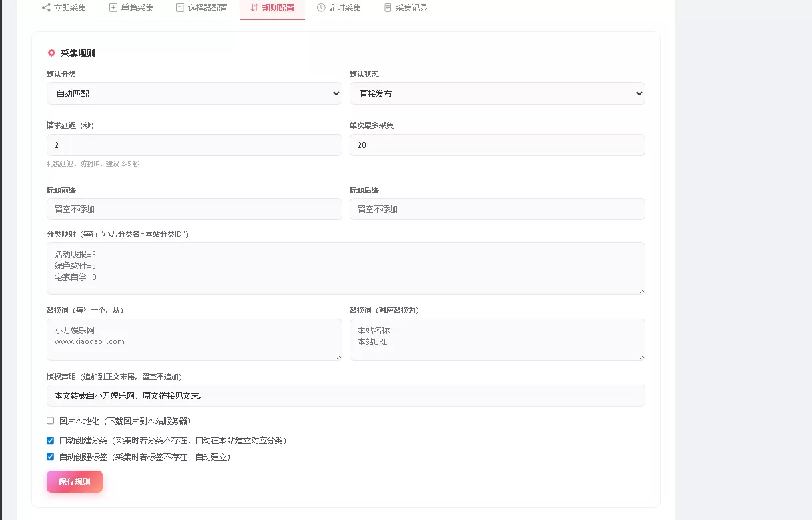Click the gear icon next to 采集规则 heading
The width and height of the screenshot is (812, 520).
pyautogui.click(x=51, y=53)
